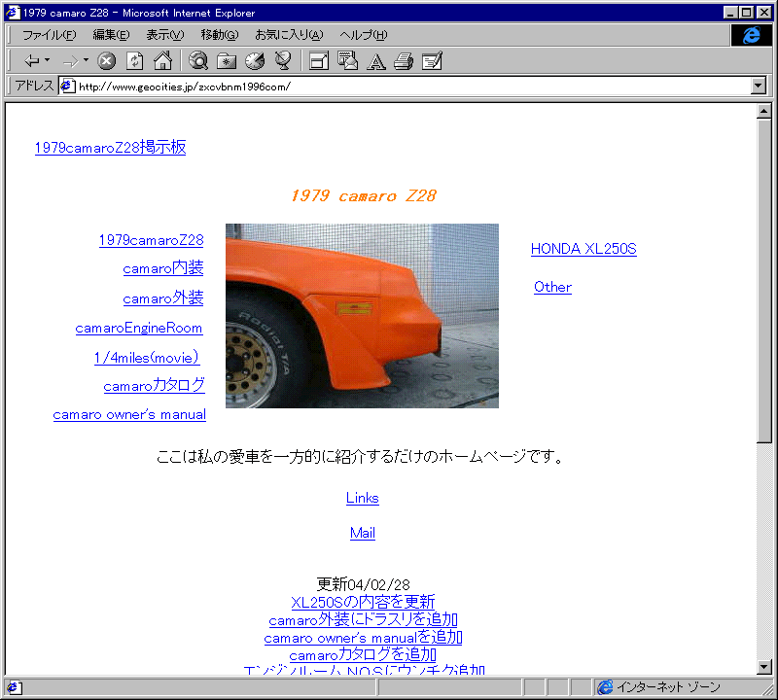Click the IE icon in the title bar
Image resolution: width=778 pixels, height=700 pixels.
[x=13, y=12]
